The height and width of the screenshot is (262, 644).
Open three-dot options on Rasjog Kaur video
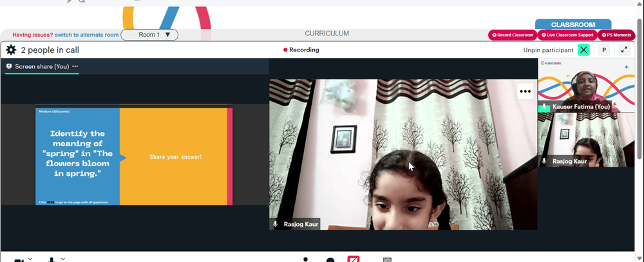[526, 91]
